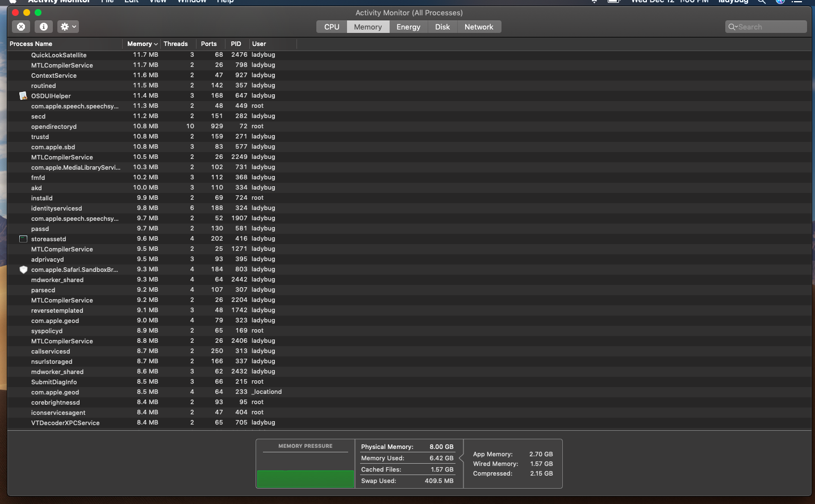Image resolution: width=815 pixels, height=504 pixels.
Task: Select the passd process
Action: (409, 229)
